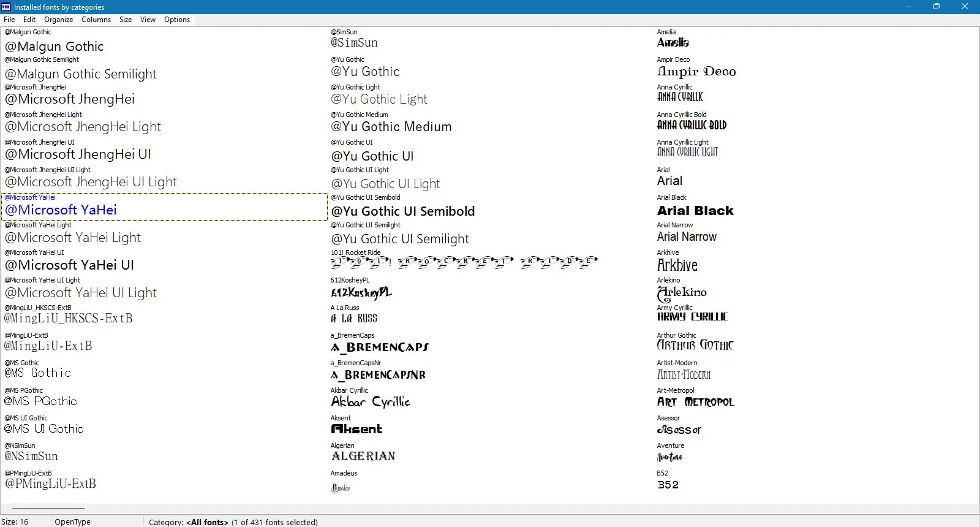Select the @Yu Gothic UI Semilight sample
Image resolution: width=980 pixels, height=527 pixels.
[x=400, y=239]
